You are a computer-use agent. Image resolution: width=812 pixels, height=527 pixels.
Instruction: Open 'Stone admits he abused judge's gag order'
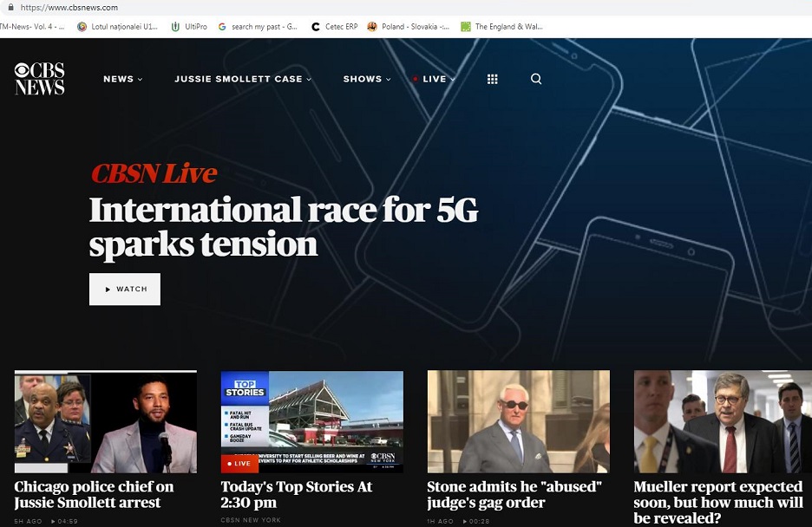click(514, 494)
